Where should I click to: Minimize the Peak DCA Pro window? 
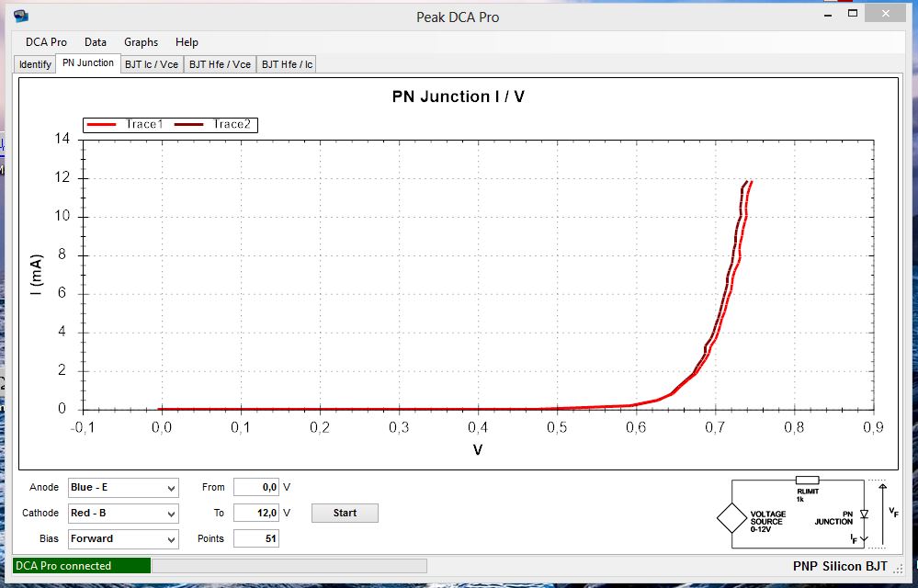click(828, 15)
